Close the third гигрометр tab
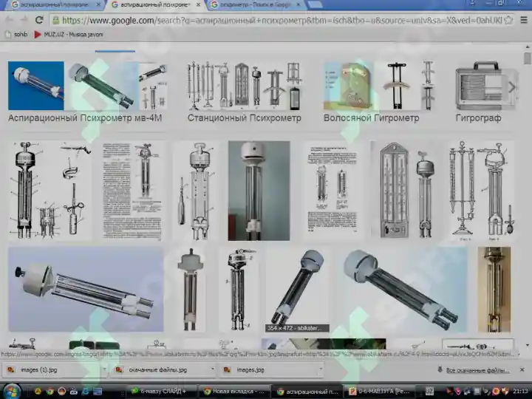Screen dimensions: 532x399 click(299, 4)
